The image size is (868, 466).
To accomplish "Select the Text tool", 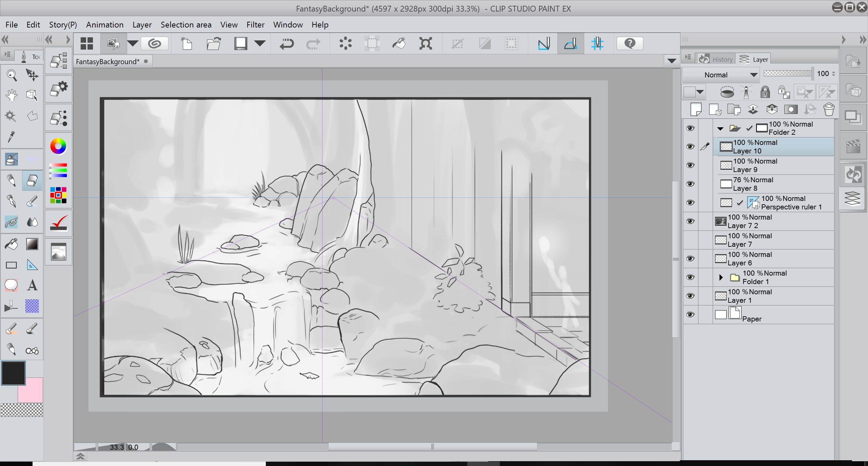I will [x=32, y=285].
